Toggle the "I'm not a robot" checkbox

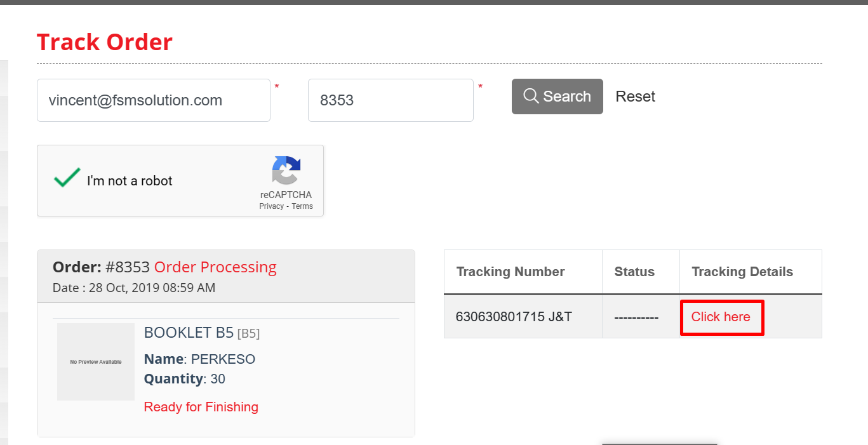coord(67,178)
